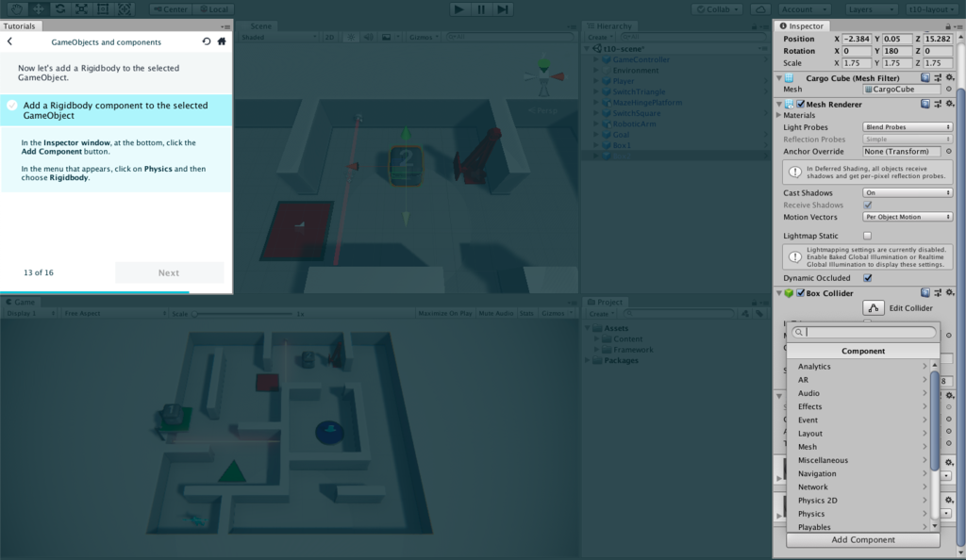966x560 pixels.
Task: Click the Add Component button
Action: 863,539
